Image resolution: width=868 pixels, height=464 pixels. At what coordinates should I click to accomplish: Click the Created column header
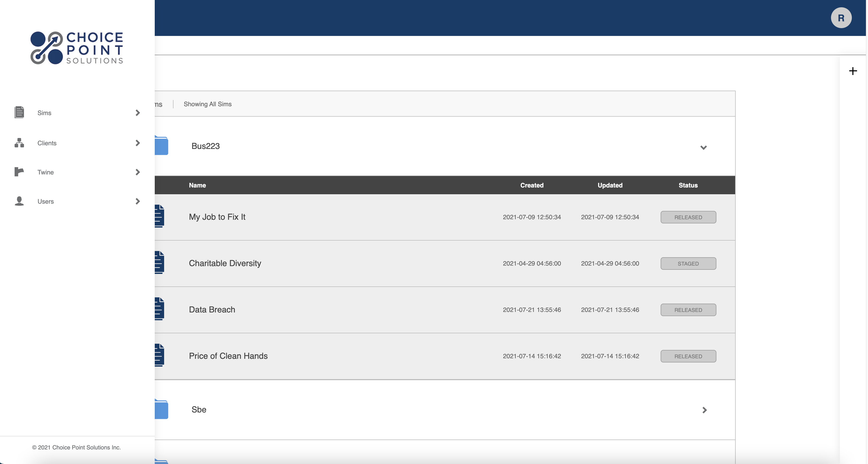(532, 185)
